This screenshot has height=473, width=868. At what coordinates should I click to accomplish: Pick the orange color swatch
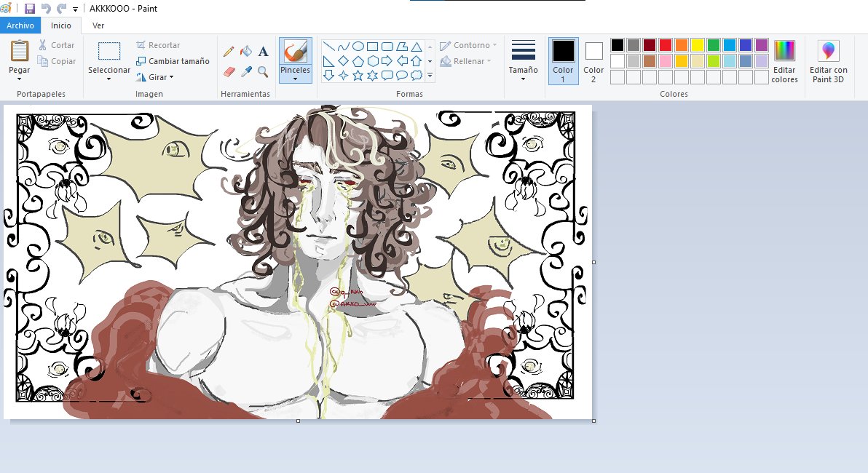tap(682, 45)
